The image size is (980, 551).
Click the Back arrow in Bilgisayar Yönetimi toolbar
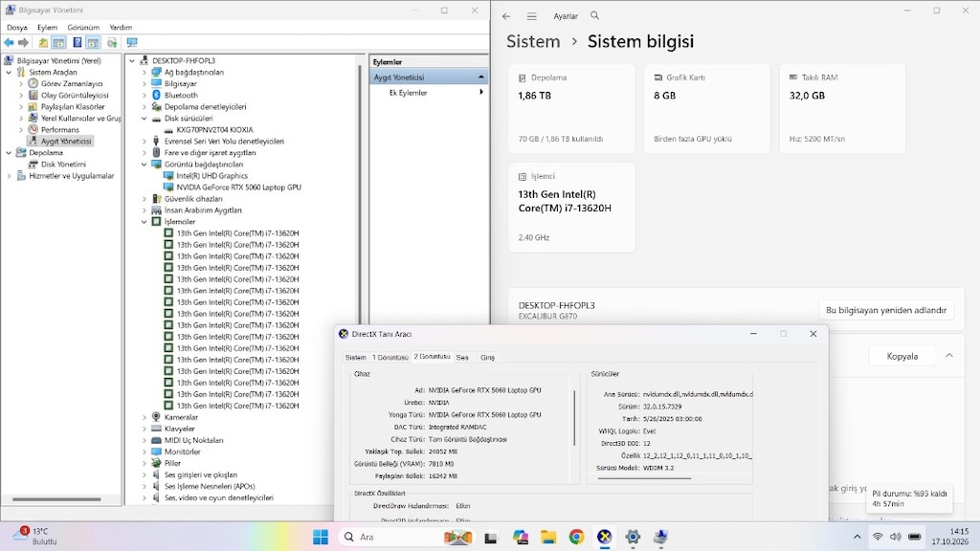9,42
